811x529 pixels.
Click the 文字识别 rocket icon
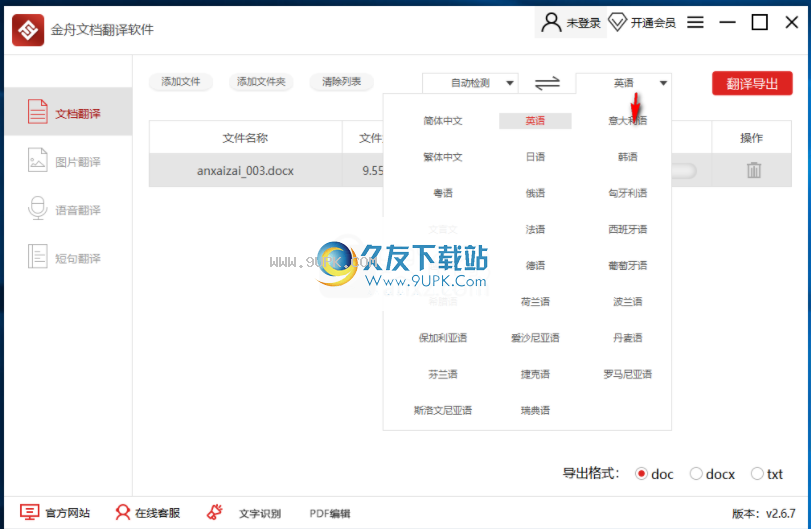215,512
